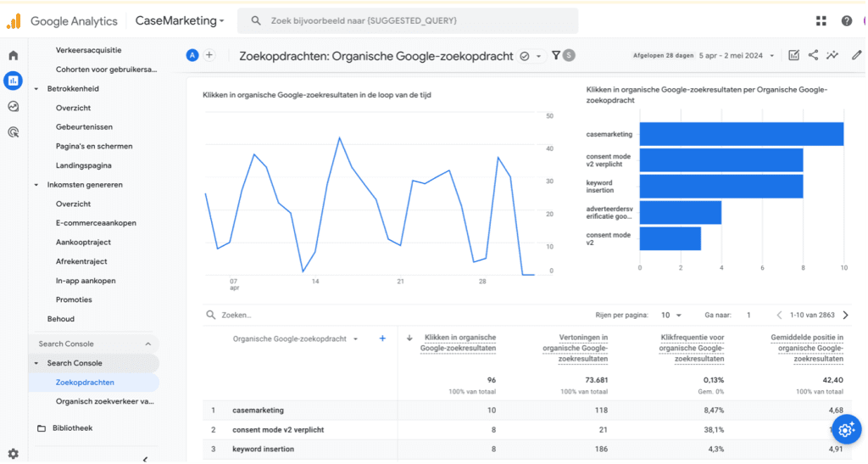This screenshot has height=464, width=868.
Task: Click the sort descending arrow icon
Action: click(409, 338)
